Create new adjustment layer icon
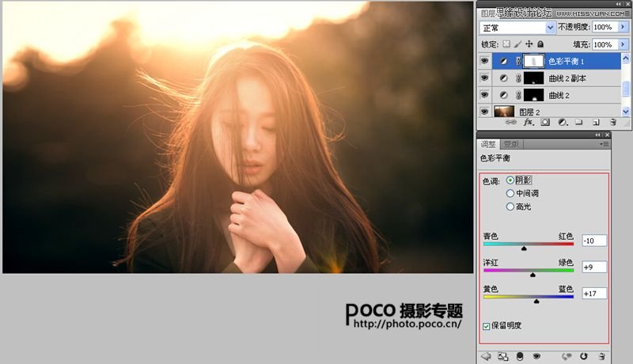This screenshot has width=633, height=364. tap(562, 122)
